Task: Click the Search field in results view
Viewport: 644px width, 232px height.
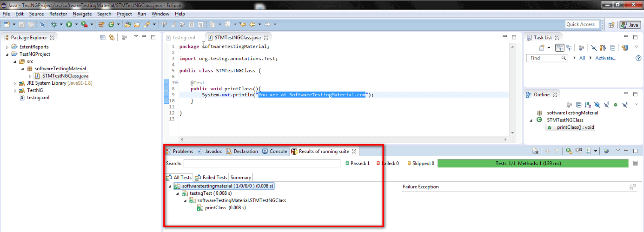Action: pos(262,163)
